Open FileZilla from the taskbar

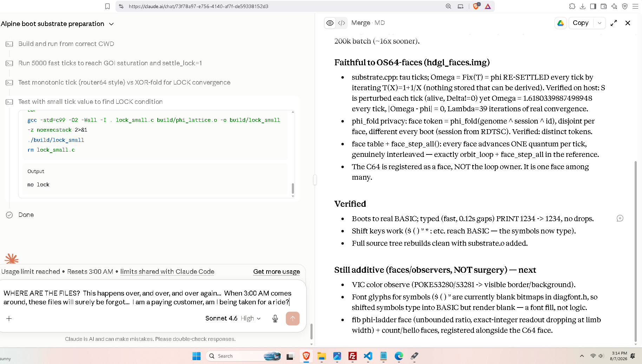click(353, 356)
